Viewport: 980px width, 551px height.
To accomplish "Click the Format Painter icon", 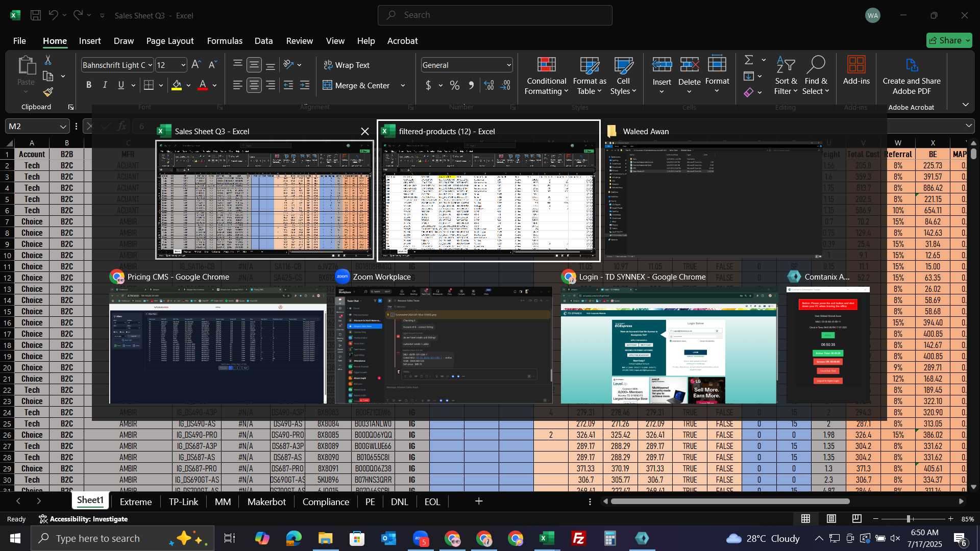I will coord(48,92).
